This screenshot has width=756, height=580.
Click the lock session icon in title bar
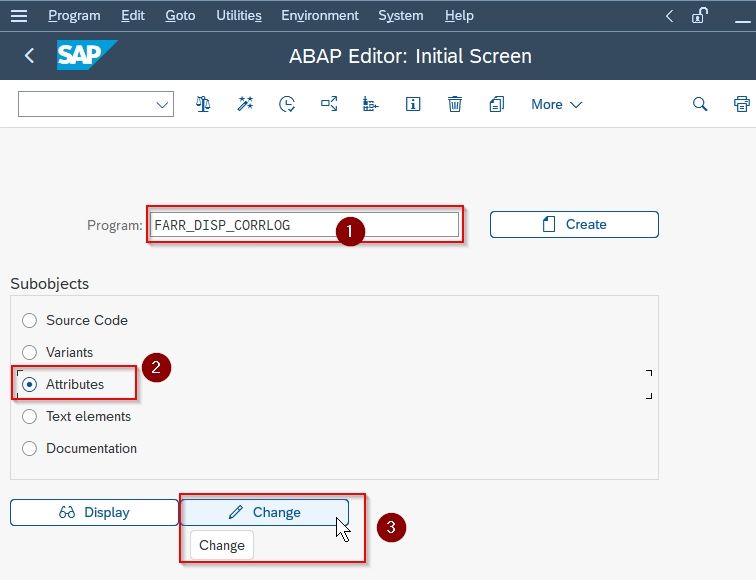(x=700, y=16)
